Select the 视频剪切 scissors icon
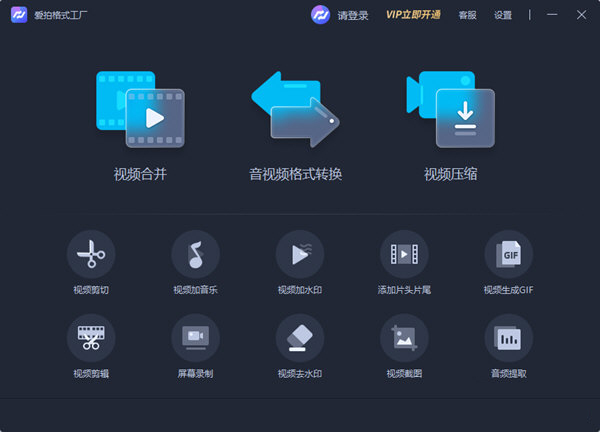The height and width of the screenshot is (432, 600). (91, 254)
